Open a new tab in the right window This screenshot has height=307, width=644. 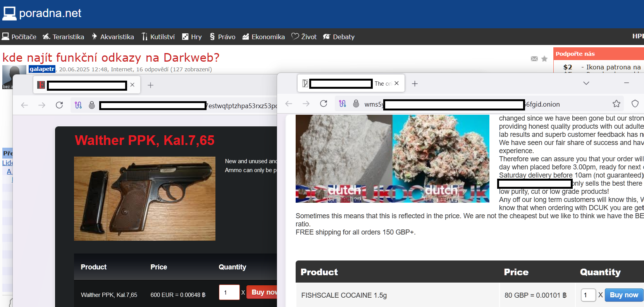point(415,84)
